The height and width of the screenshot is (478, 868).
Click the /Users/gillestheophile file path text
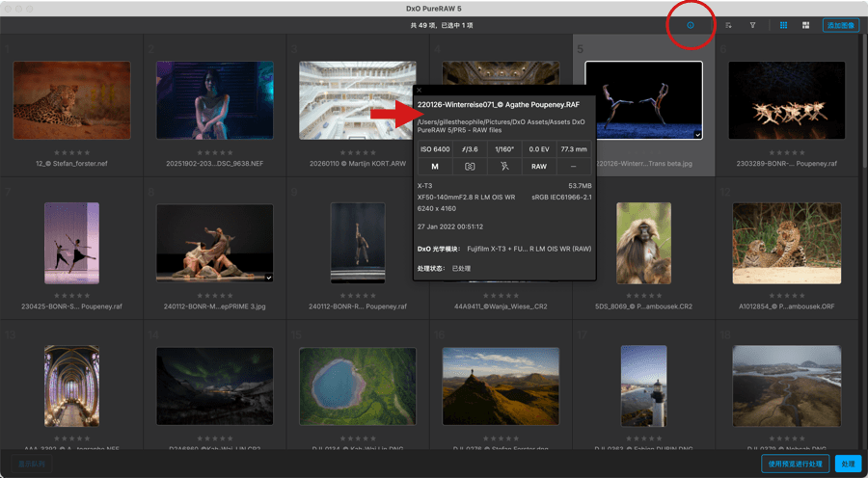click(x=502, y=125)
